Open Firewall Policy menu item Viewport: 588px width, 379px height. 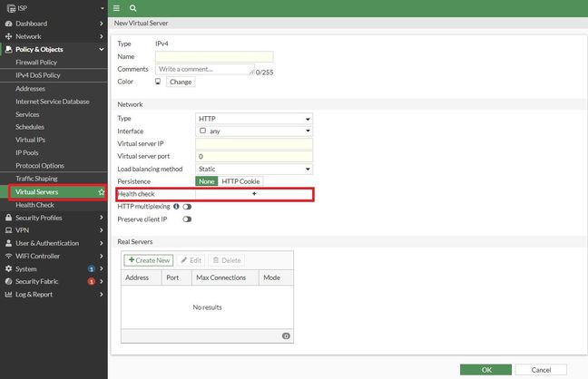tap(36, 63)
